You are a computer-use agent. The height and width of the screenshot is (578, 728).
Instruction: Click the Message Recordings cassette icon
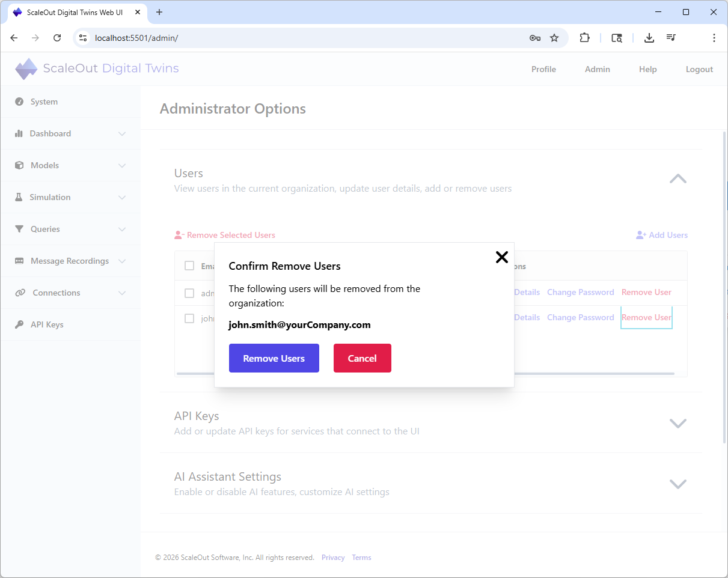(x=19, y=261)
